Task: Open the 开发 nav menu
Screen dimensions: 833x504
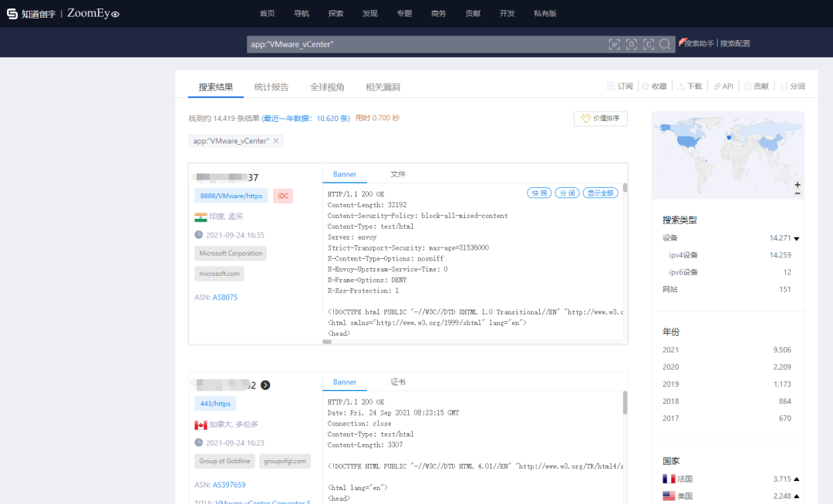Action: coord(507,13)
